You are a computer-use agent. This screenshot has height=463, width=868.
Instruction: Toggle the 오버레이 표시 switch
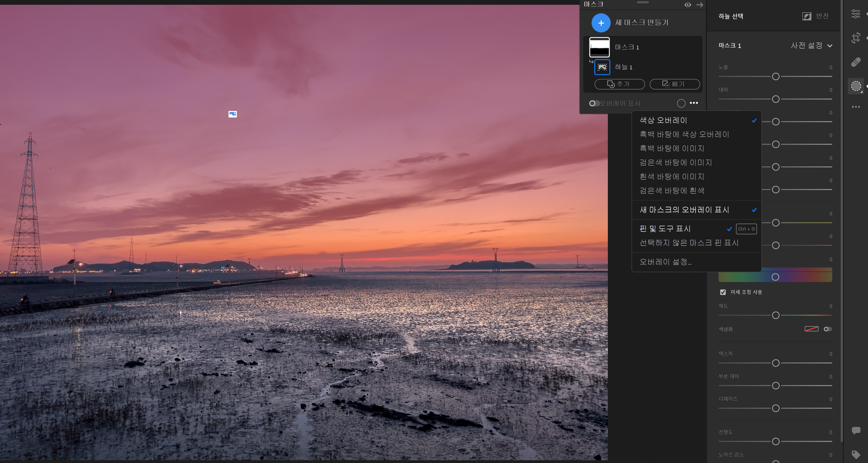coord(594,103)
